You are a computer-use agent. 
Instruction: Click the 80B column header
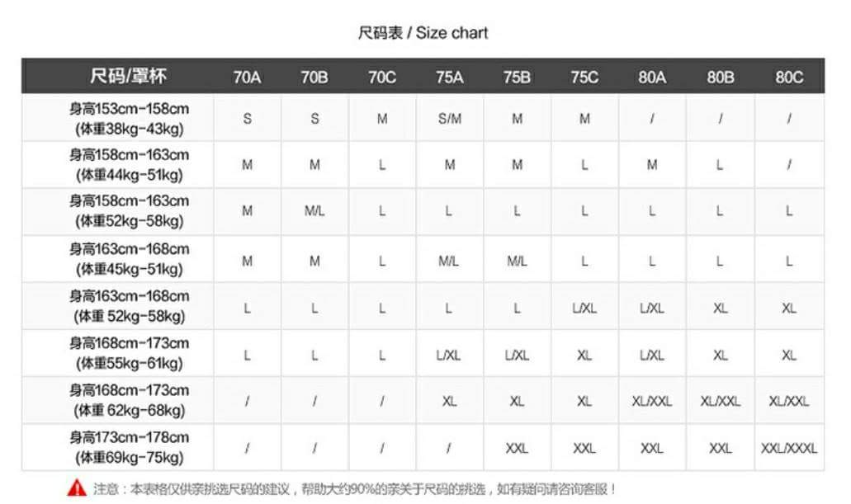coord(721,77)
